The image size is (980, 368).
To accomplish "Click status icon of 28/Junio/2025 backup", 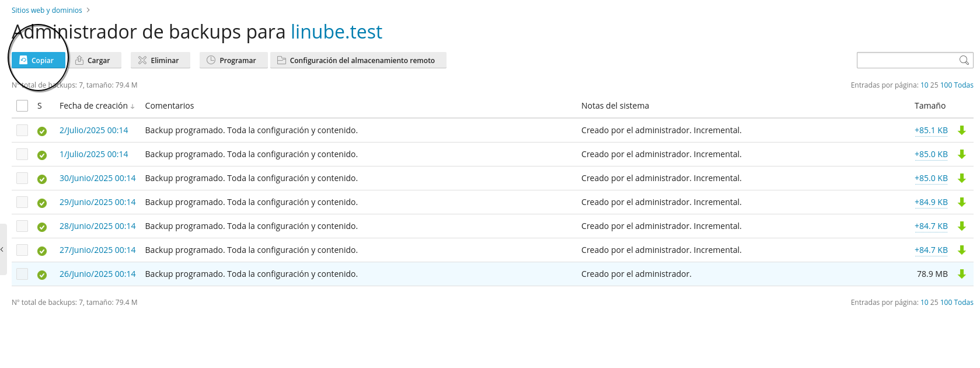I will point(42,227).
